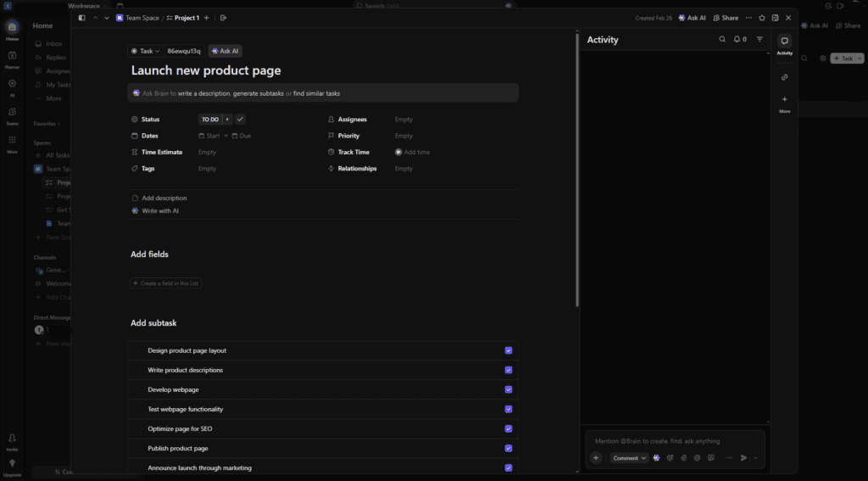This screenshot has height=481, width=868.
Task: Share this task from modal header
Action: [x=726, y=18]
